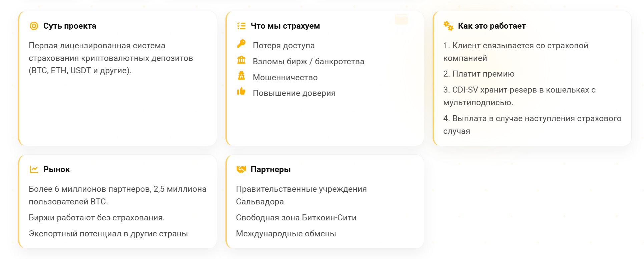The height and width of the screenshot is (259, 644).
Task: Click the gears icon beside Как это работает
Action: [x=448, y=26]
